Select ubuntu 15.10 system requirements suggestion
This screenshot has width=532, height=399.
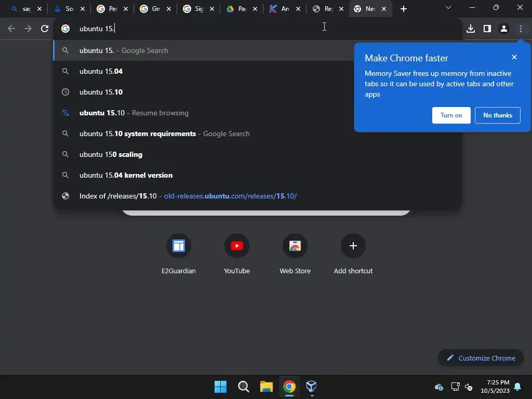(x=258, y=134)
